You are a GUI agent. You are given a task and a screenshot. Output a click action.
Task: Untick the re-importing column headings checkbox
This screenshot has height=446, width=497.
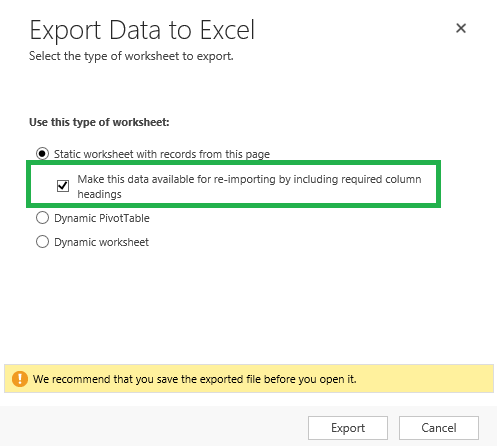pyautogui.click(x=63, y=186)
